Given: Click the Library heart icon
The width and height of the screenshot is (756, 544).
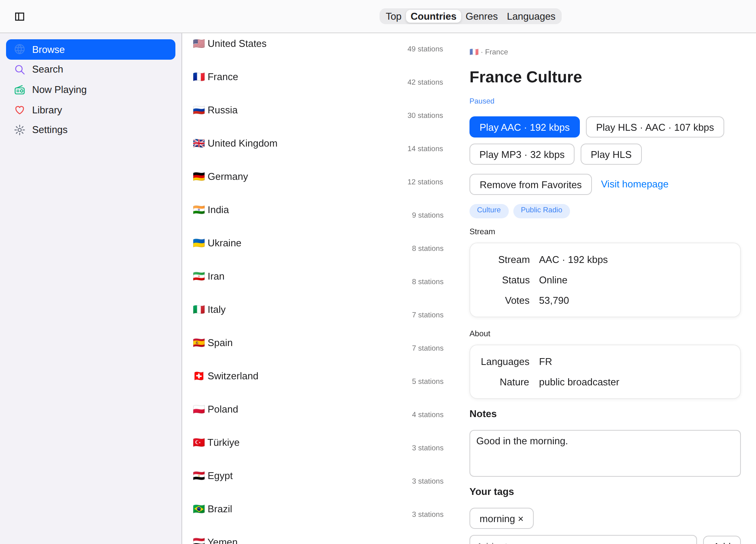Looking at the screenshot, I should (x=20, y=110).
